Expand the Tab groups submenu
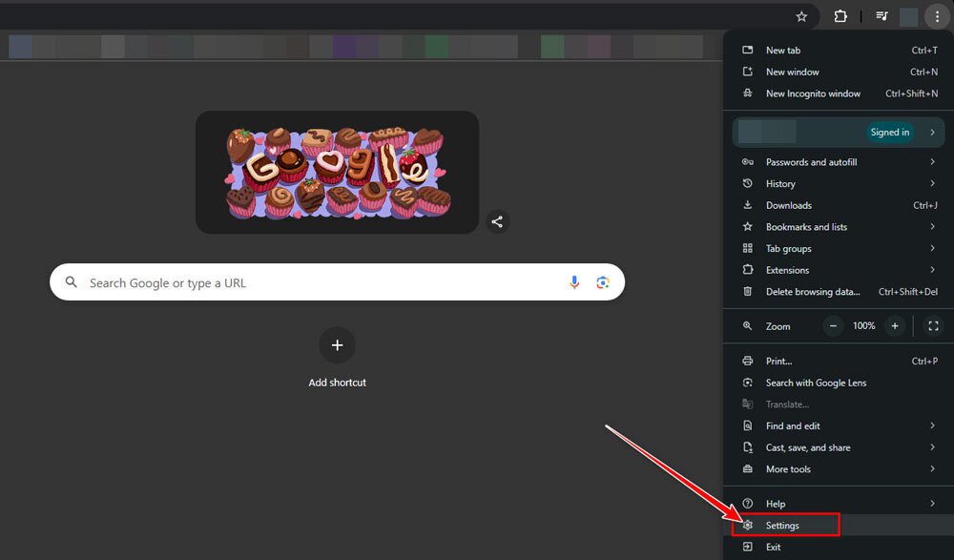Viewport: 954px width, 560px height. coord(839,248)
